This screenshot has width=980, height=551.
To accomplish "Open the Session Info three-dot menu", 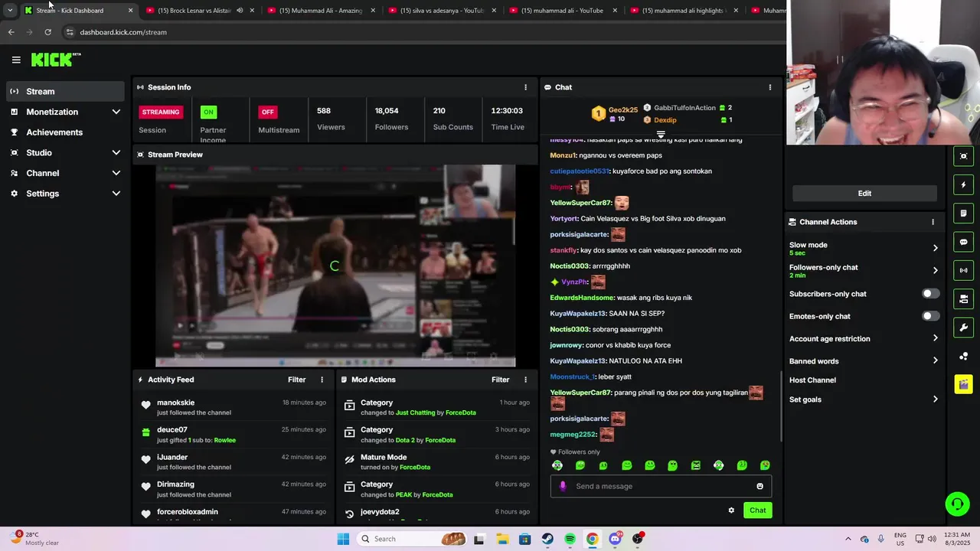I will (525, 87).
